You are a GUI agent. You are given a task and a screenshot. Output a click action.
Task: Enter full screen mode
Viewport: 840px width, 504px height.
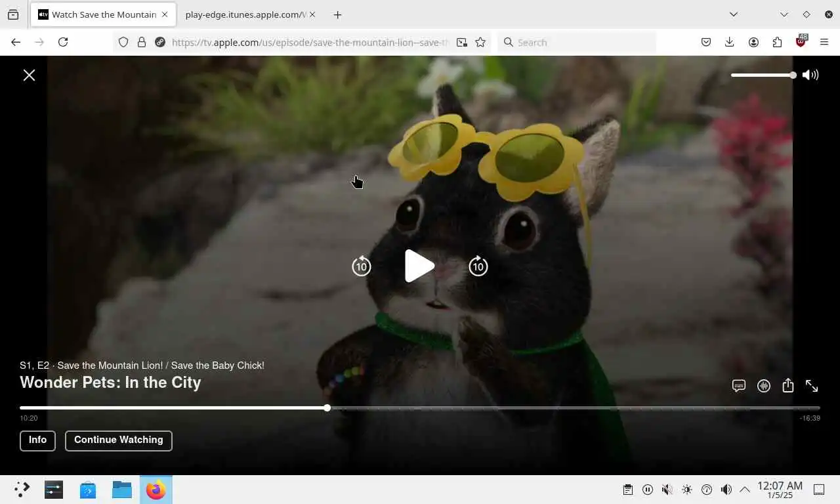(812, 386)
